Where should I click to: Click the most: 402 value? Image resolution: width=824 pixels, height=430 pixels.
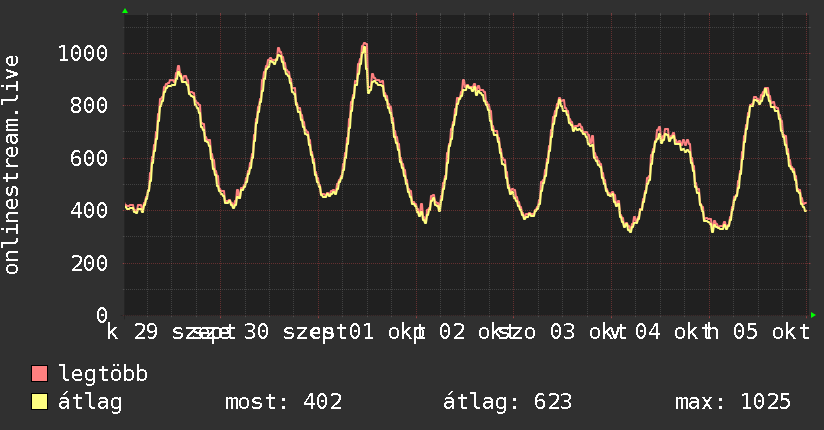click(x=284, y=402)
